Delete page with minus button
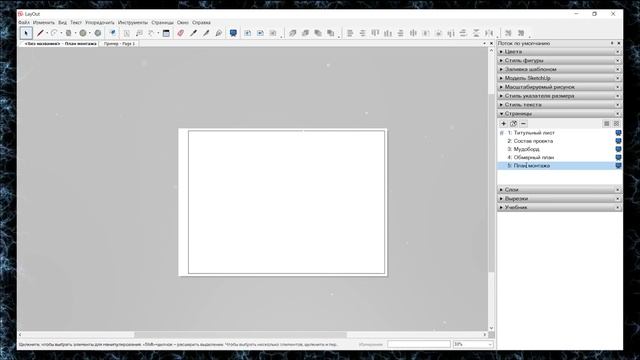 coord(523,123)
